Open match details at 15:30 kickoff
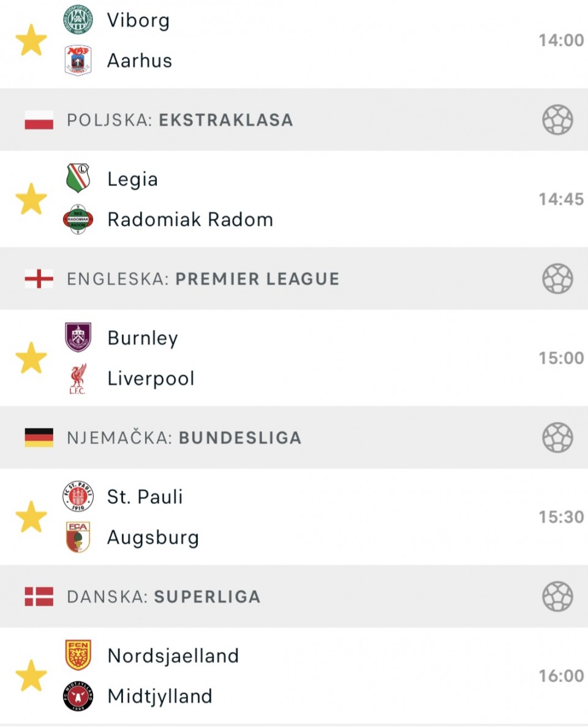This screenshot has height=728, width=588. coord(294,517)
